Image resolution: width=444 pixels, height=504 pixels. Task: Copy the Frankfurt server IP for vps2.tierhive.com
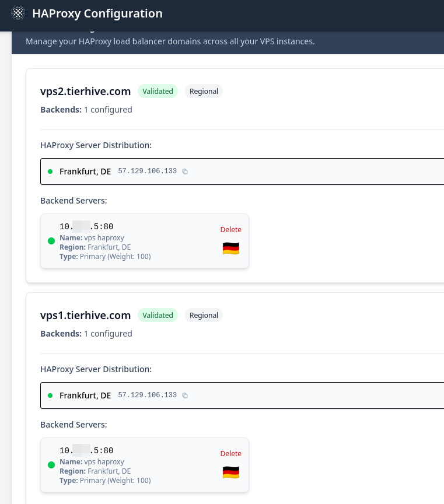coord(185,171)
